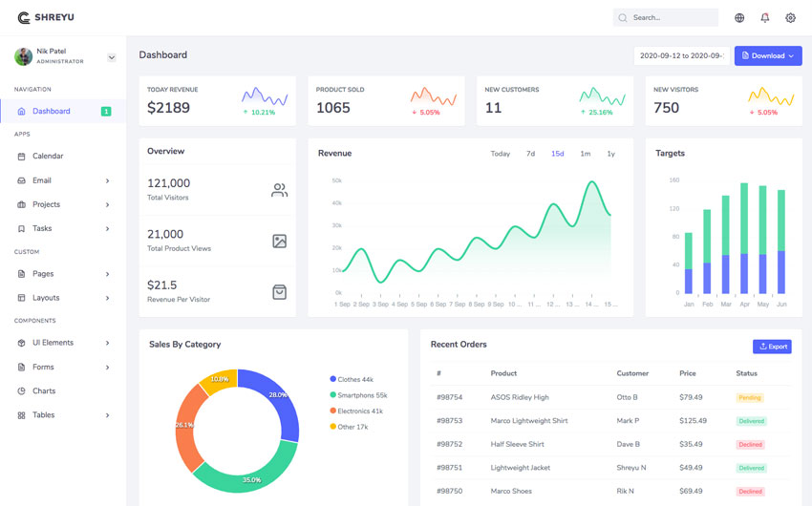Toggle the Electronics 41k legend entry
The width and height of the screenshot is (812, 506).
pyautogui.click(x=356, y=411)
